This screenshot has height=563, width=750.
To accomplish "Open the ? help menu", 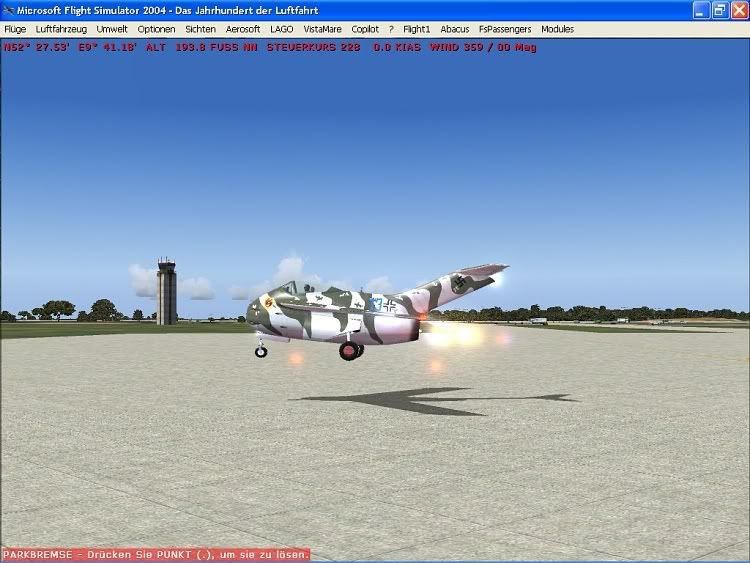I will coord(391,29).
